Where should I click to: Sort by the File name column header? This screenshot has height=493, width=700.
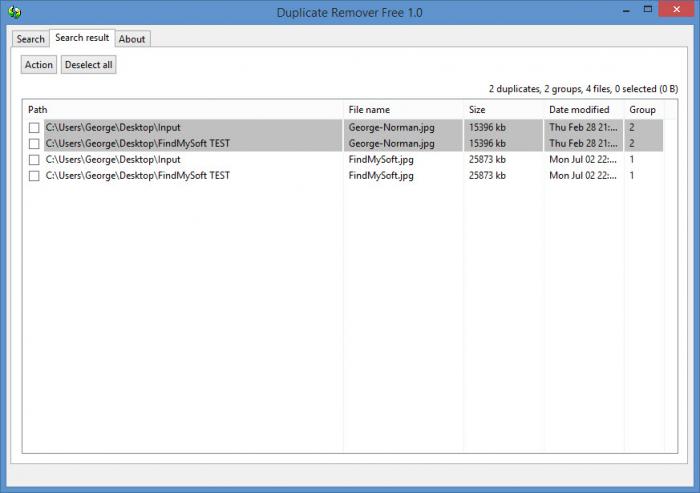pos(402,109)
